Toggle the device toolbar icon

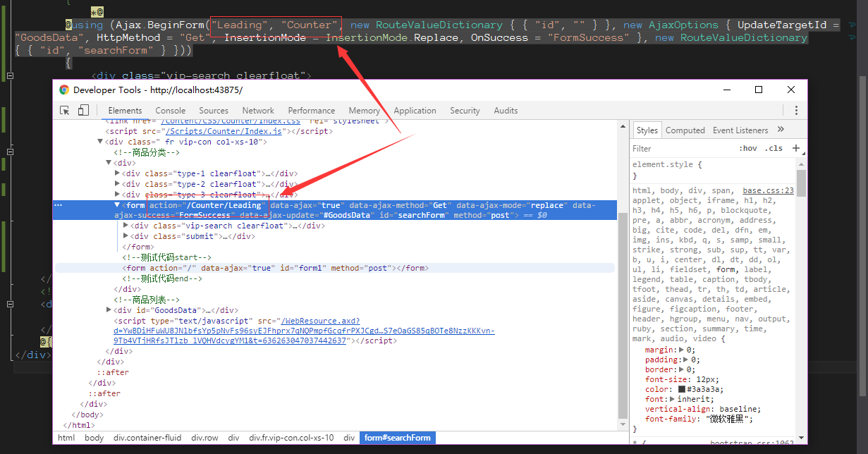(x=83, y=110)
